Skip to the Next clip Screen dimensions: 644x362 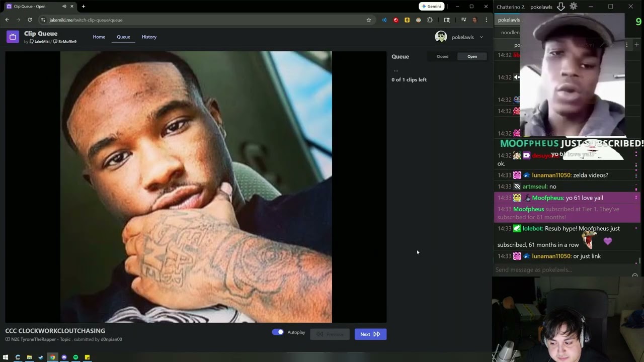click(370, 334)
